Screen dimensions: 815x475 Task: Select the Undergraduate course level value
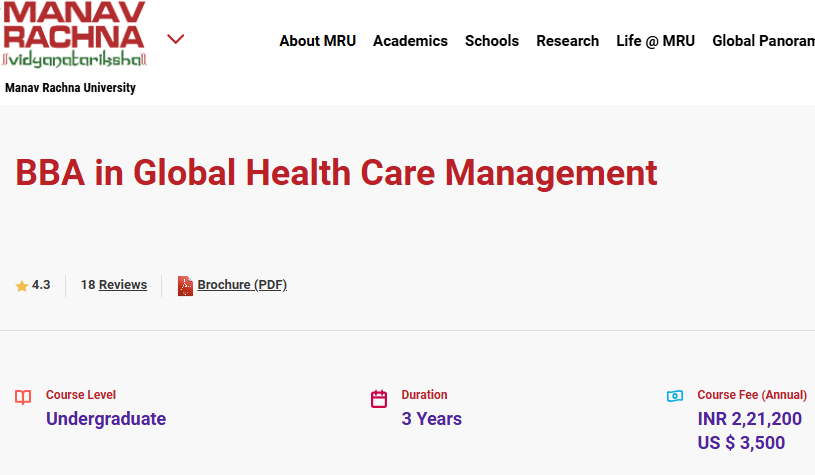coord(106,419)
